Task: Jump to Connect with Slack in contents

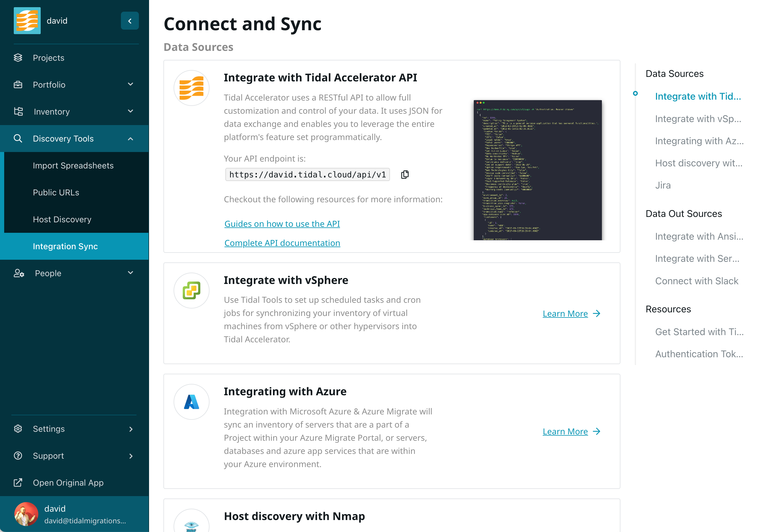Action: (696, 281)
